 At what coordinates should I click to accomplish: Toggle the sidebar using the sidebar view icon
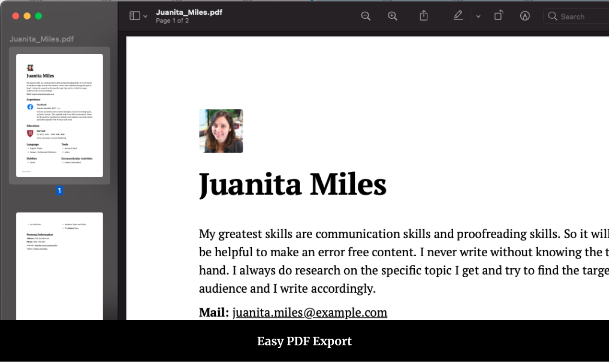click(x=134, y=15)
